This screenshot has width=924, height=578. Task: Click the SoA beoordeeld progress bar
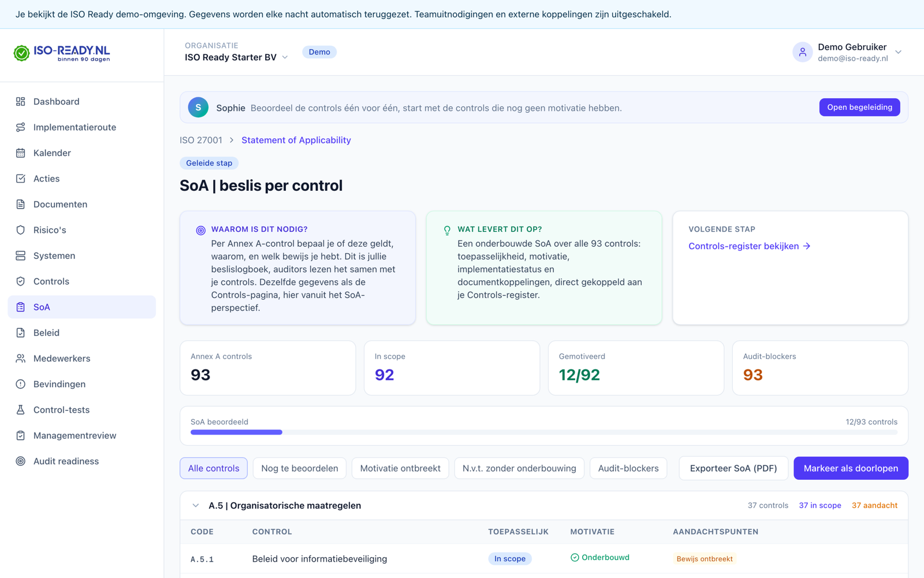pos(544,432)
